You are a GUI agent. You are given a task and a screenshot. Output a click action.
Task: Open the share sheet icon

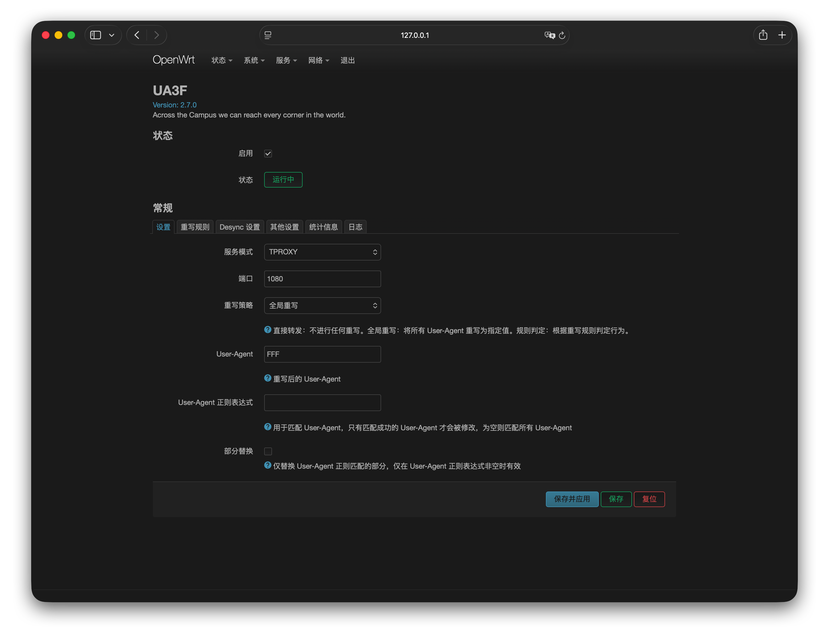click(763, 35)
